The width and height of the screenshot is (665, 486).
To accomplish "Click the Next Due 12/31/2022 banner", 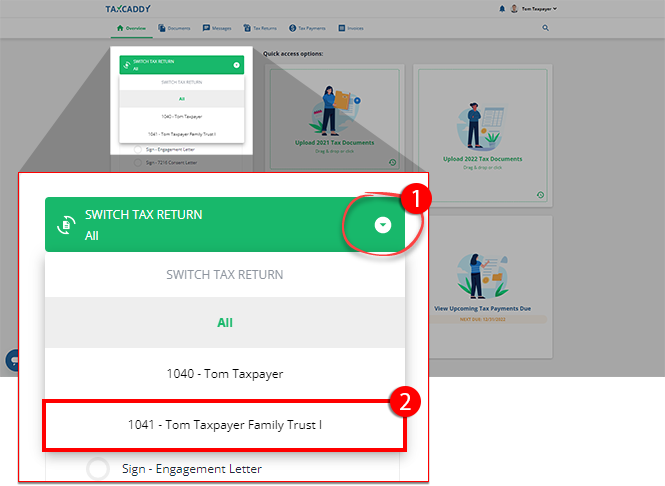I will click(483, 319).
